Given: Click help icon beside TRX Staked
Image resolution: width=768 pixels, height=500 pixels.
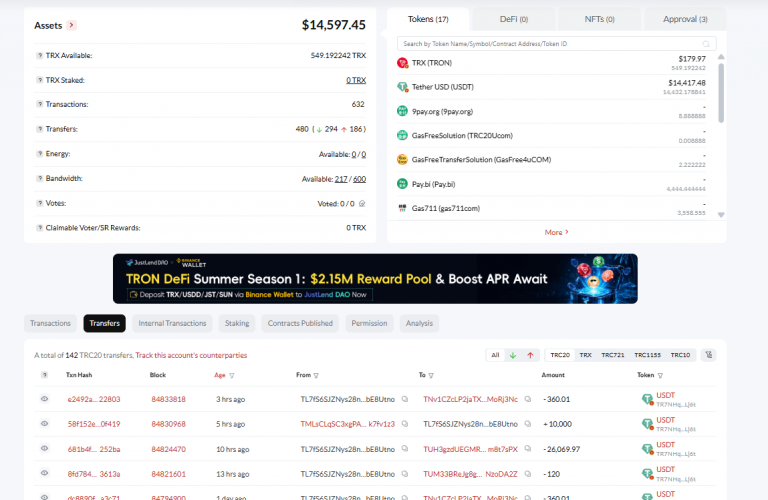Looking at the screenshot, I should 40,80.
